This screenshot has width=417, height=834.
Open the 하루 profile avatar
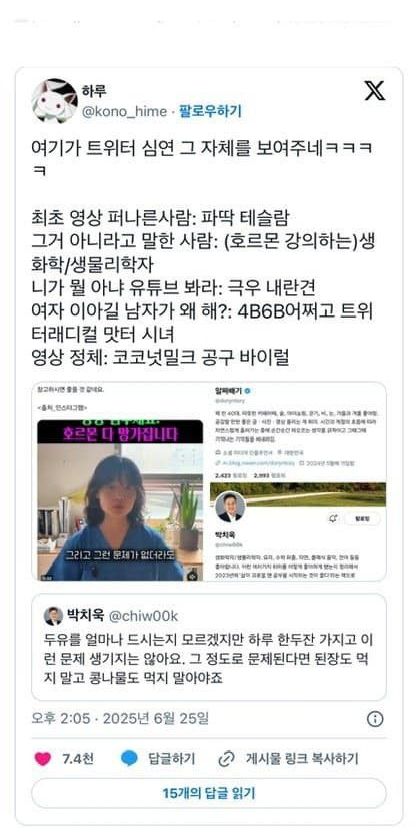click(55, 101)
